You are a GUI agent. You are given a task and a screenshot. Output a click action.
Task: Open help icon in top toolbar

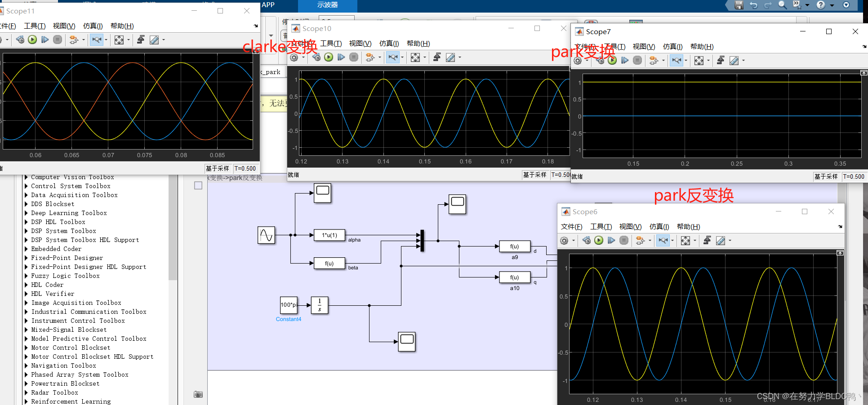tap(821, 5)
